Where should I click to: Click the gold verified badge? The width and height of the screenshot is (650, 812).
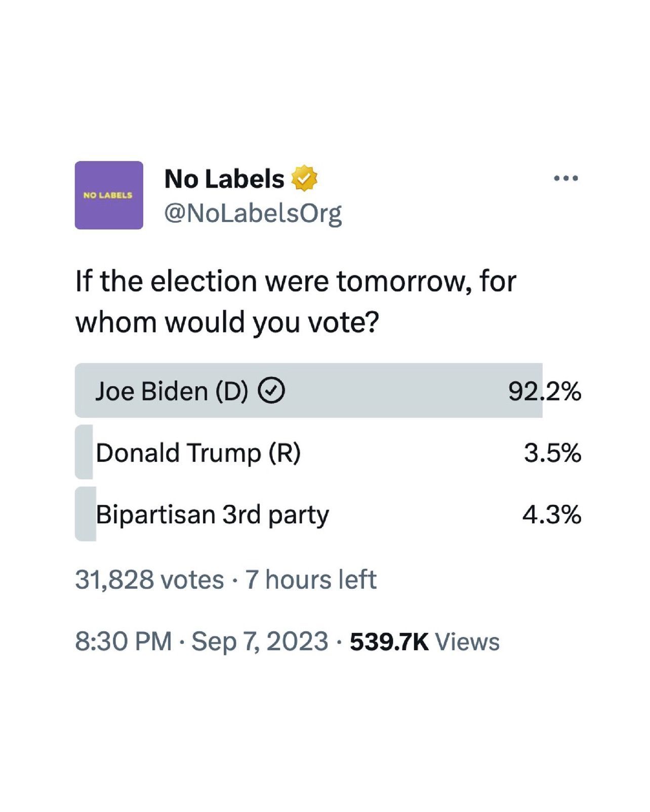[304, 179]
